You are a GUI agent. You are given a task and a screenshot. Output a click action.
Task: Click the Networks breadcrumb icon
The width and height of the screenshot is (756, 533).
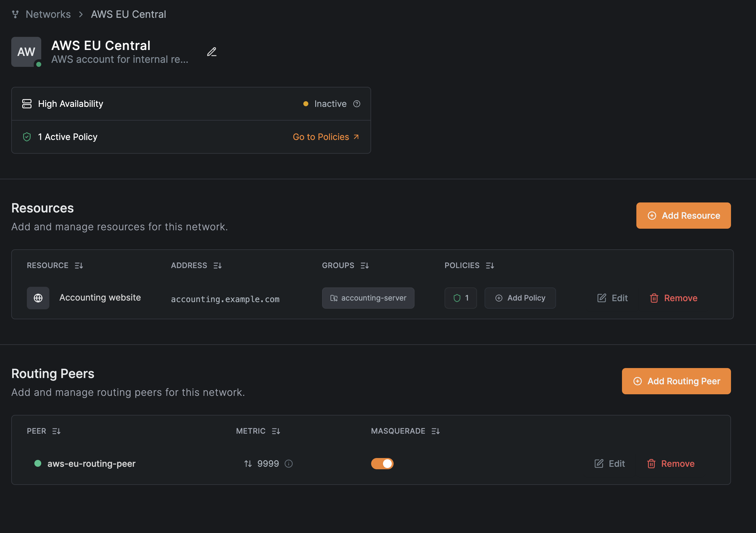(15, 14)
